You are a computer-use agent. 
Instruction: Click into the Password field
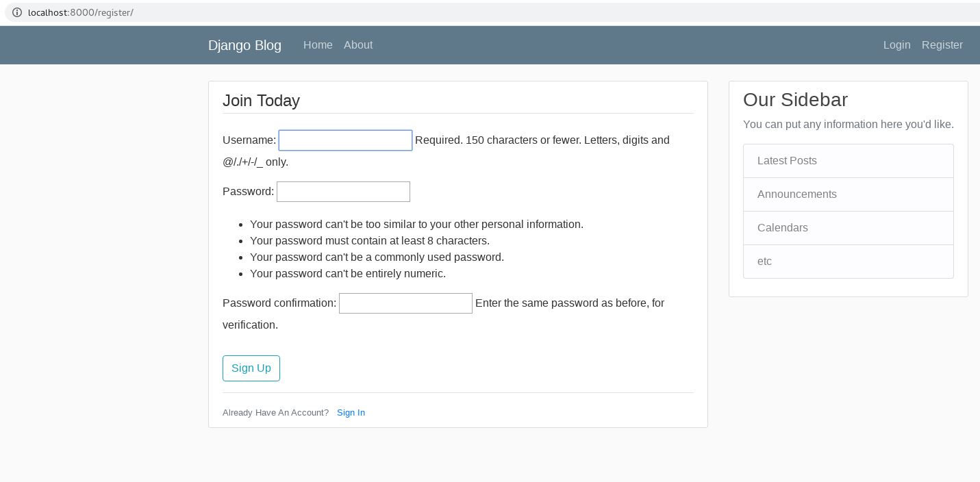pos(343,192)
